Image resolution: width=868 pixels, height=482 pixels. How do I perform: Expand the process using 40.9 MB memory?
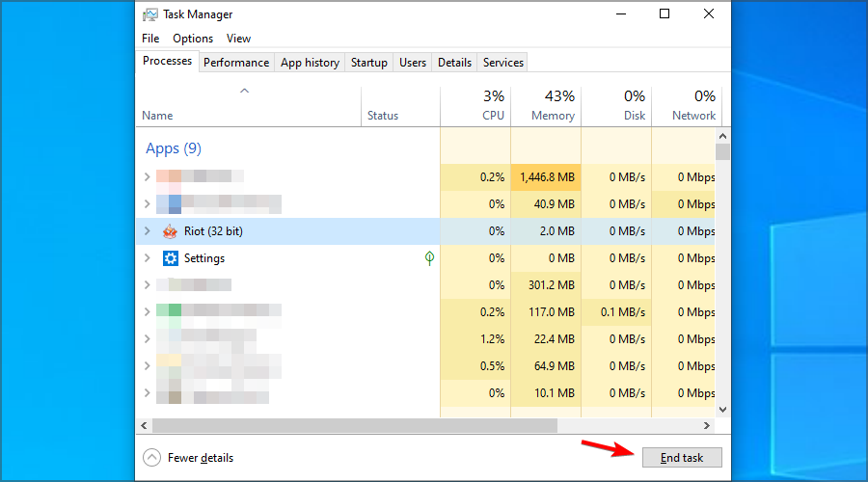(148, 204)
